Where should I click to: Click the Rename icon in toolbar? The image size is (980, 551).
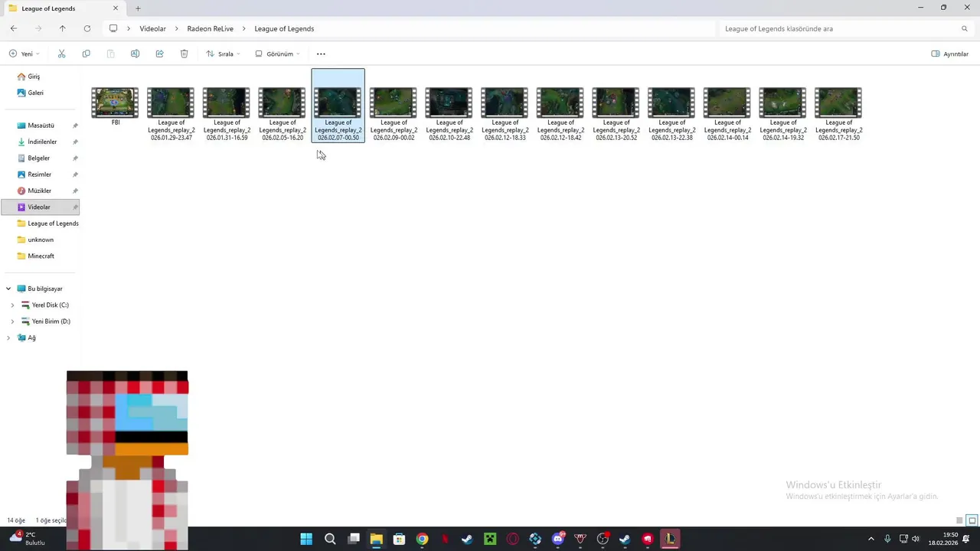[x=135, y=54]
